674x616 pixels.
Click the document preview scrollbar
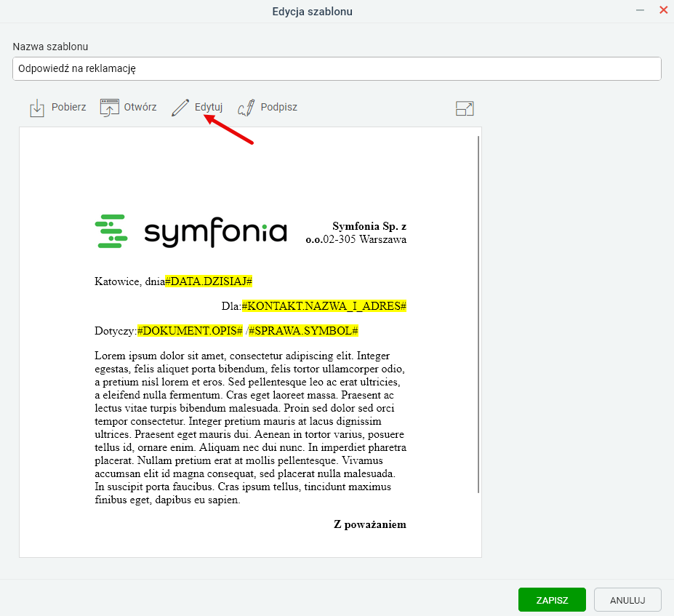click(x=478, y=314)
